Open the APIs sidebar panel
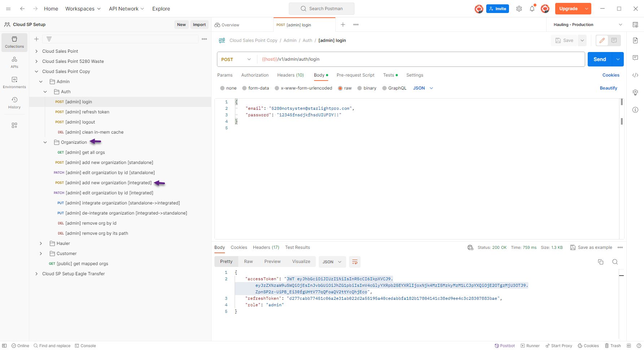 pos(14,62)
